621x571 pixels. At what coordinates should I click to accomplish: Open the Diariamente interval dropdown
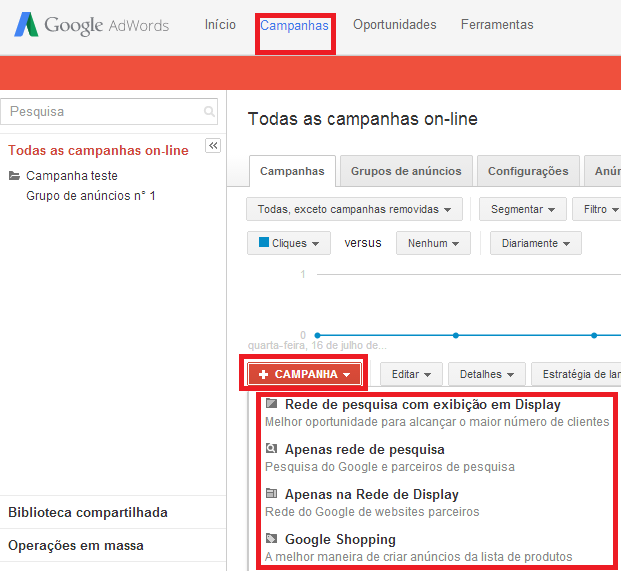[x=536, y=243]
